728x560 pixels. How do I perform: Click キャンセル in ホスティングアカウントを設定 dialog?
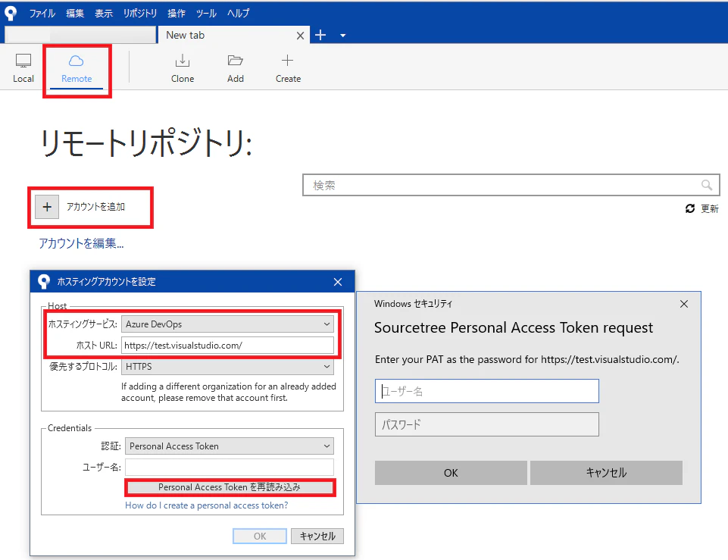(317, 537)
